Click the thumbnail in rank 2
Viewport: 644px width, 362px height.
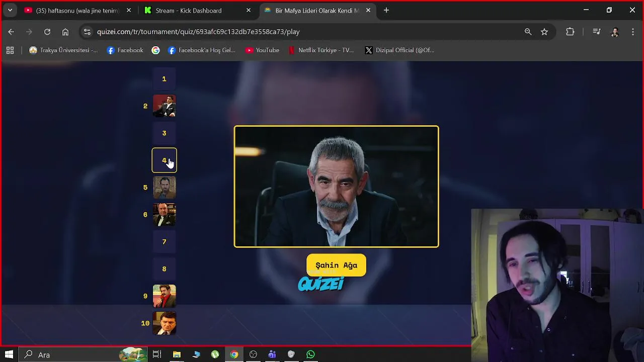tap(164, 106)
